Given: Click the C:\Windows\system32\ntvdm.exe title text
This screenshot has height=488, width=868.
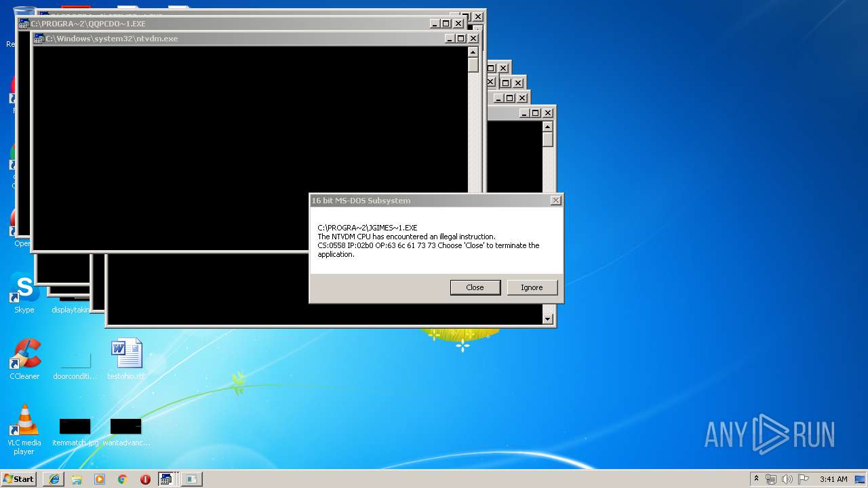Looking at the screenshot, I should 112,39.
